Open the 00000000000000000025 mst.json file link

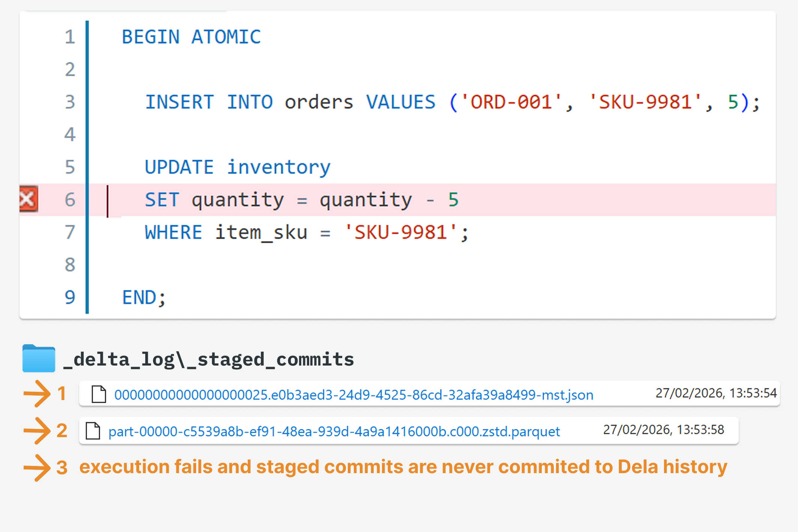(x=353, y=395)
